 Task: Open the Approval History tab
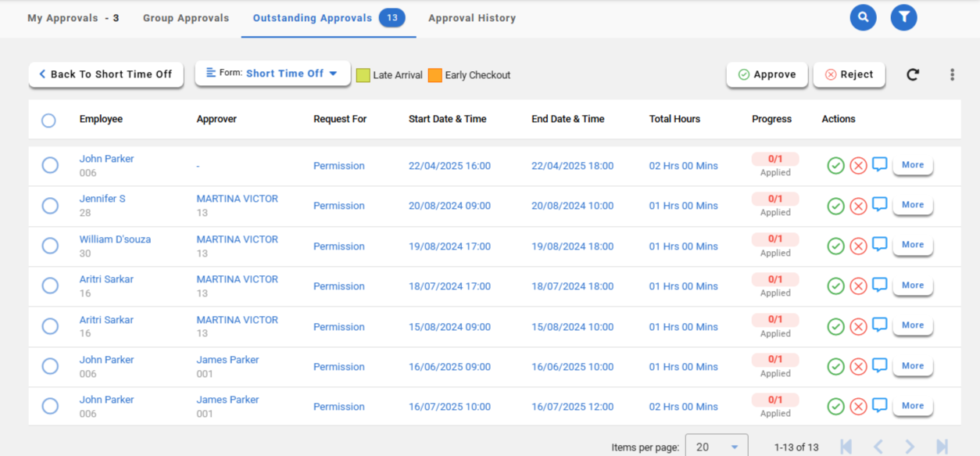click(x=472, y=18)
